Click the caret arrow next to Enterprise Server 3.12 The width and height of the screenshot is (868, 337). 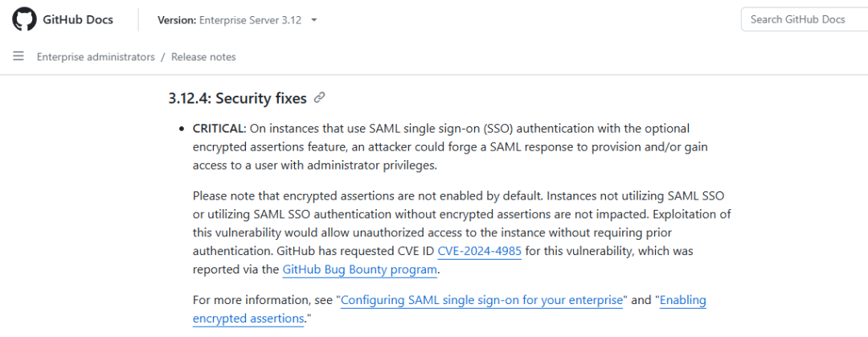coord(314,20)
